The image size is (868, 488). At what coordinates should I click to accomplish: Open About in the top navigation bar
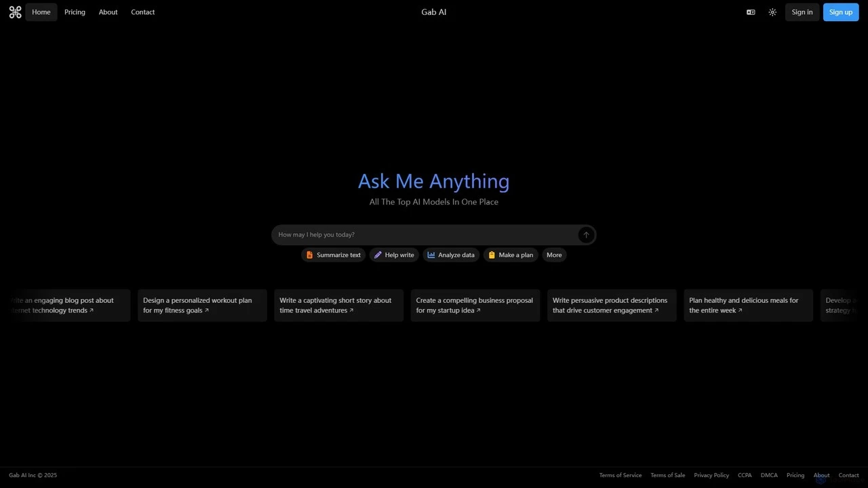tap(108, 12)
